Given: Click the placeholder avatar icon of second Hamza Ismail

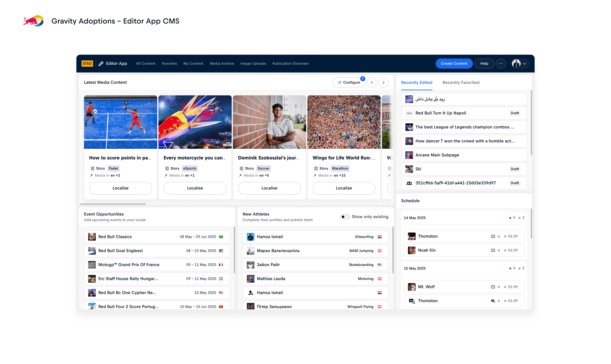Looking at the screenshot, I should [250, 293].
